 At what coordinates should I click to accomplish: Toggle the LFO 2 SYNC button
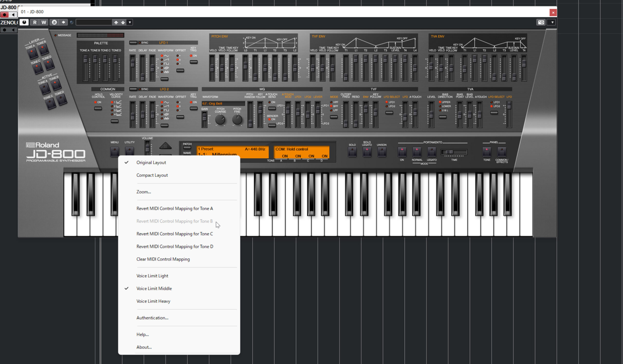pos(133,89)
